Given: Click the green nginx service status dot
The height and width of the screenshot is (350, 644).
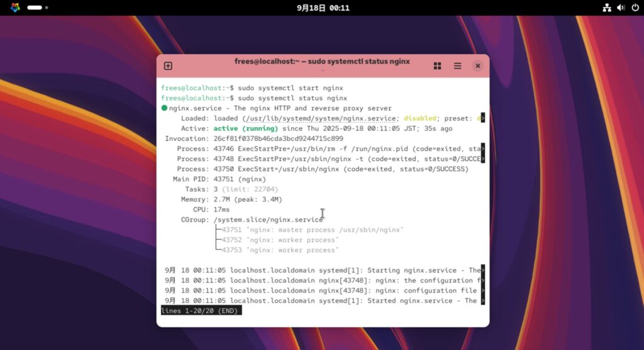Looking at the screenshot, I should (x=164, y=108).
